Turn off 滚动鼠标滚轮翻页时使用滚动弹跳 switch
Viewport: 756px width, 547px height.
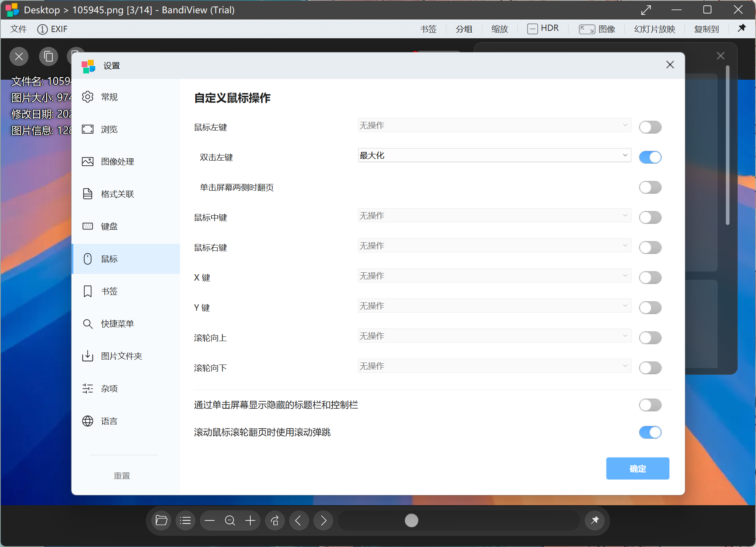tap(650, 433)
